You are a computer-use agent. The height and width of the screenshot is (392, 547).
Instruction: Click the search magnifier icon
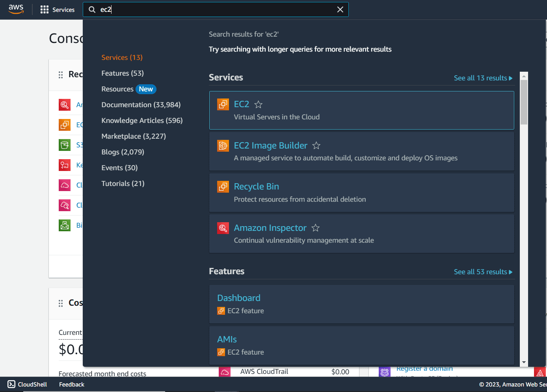[x=92, y=9]
